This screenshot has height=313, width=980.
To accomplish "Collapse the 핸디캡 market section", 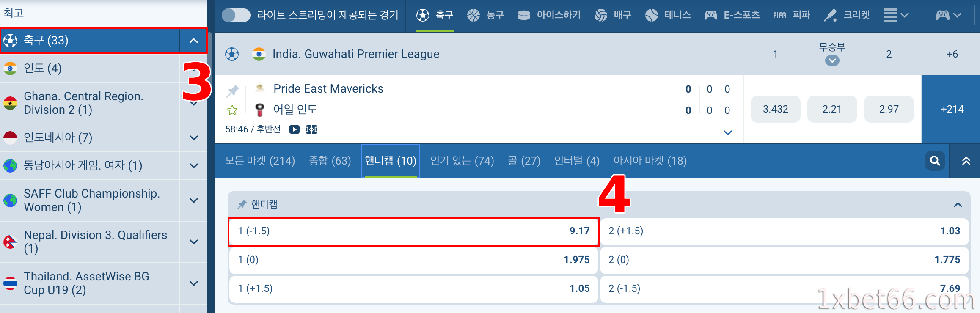I will (958, 204).
